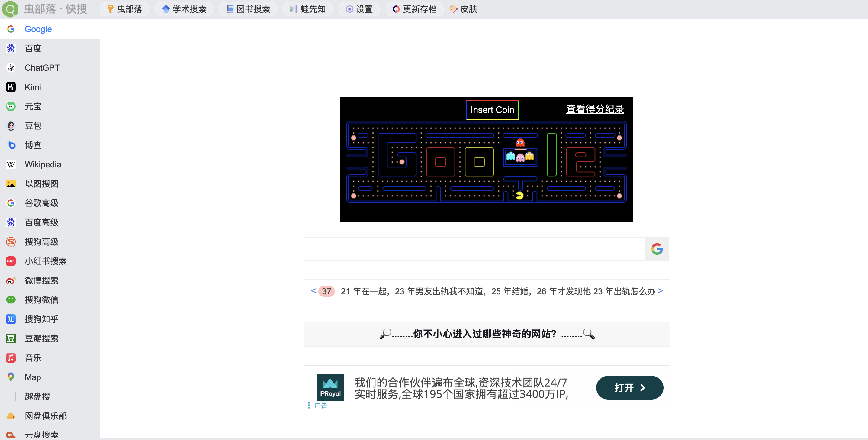The height and width of the screenshot is (440, 868).
Task: Open the 皮肤 skin option
Action: 464,9
